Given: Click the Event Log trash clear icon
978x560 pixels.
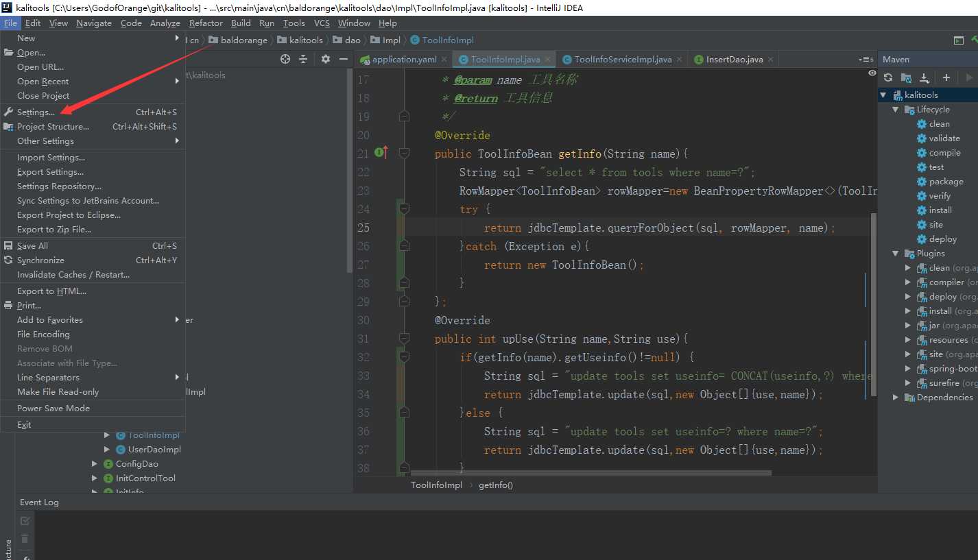Looking at the screenshot, I should point(25,539).
